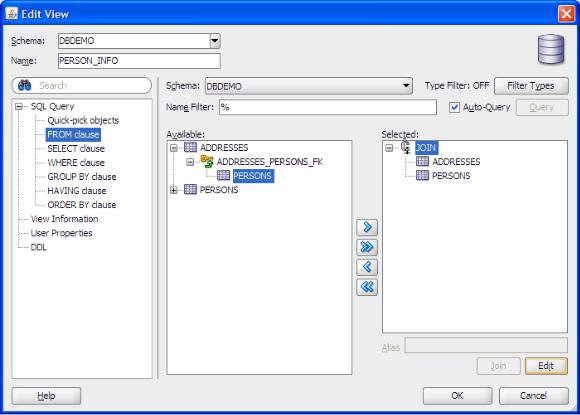
Task: Open the HAVING clause page
Action: click(x=77, y=190)
